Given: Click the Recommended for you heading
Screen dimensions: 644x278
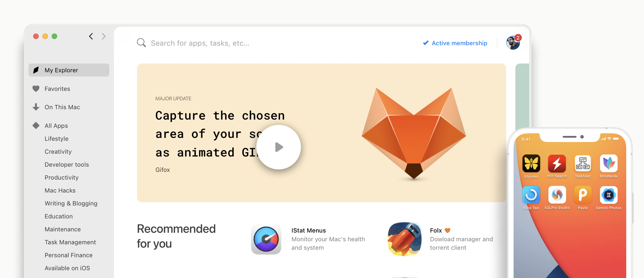Looking at the screenshot, I should (x=176, y=236).
